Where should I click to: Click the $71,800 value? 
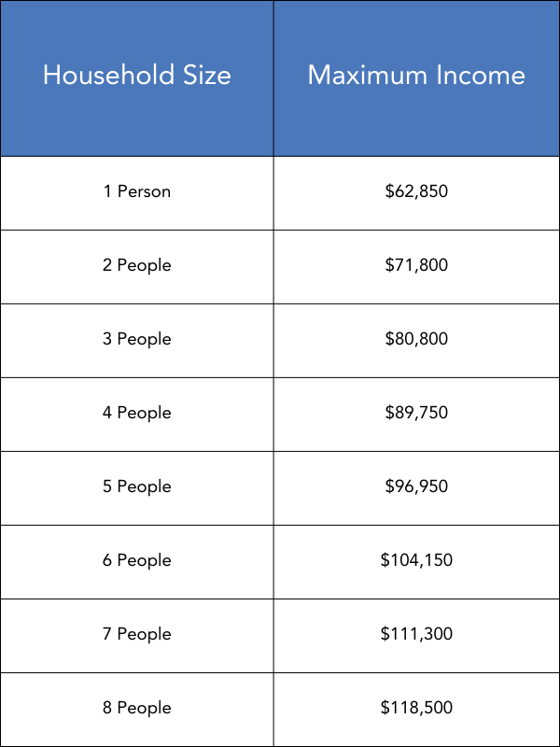coord(416,265)
